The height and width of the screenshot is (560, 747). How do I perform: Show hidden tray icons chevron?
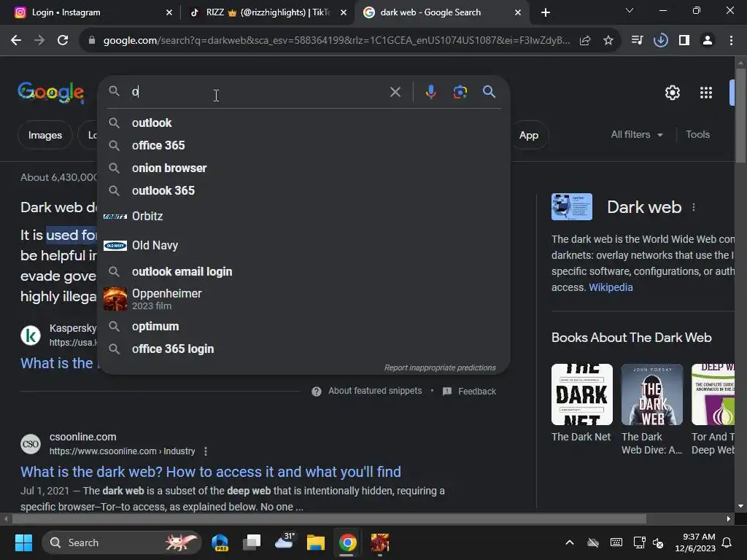[x=569, y=542]
